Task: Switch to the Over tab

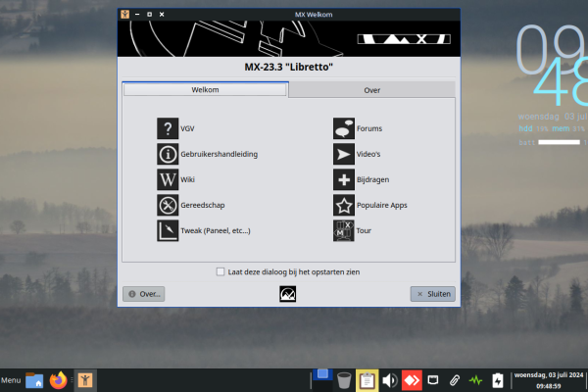Action: point(372,89)
